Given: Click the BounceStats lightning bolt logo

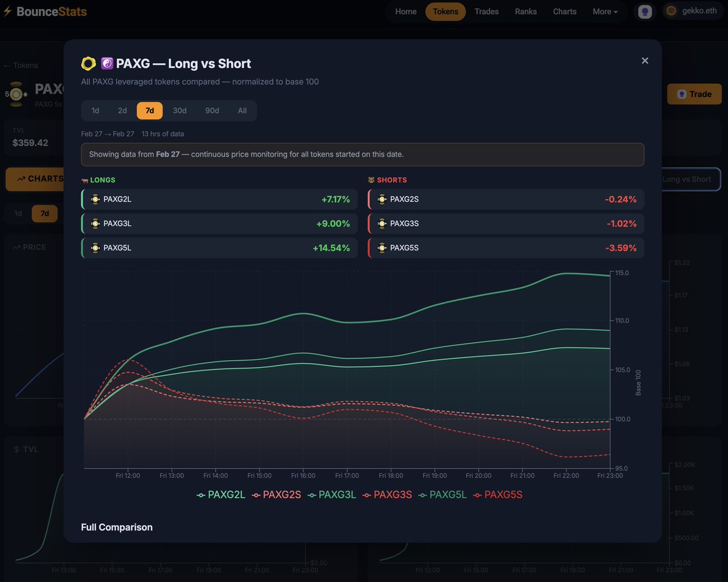Looking at the screenshot, I should pyautogui.click(x=8, y=11).
